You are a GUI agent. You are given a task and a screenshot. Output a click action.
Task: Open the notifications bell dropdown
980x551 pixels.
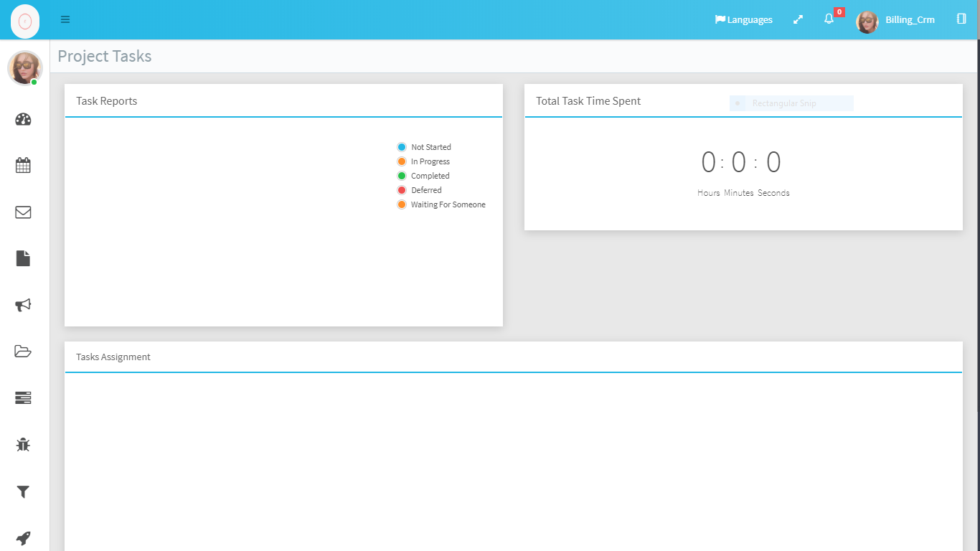pyautogui.click(x=829, y=19)
